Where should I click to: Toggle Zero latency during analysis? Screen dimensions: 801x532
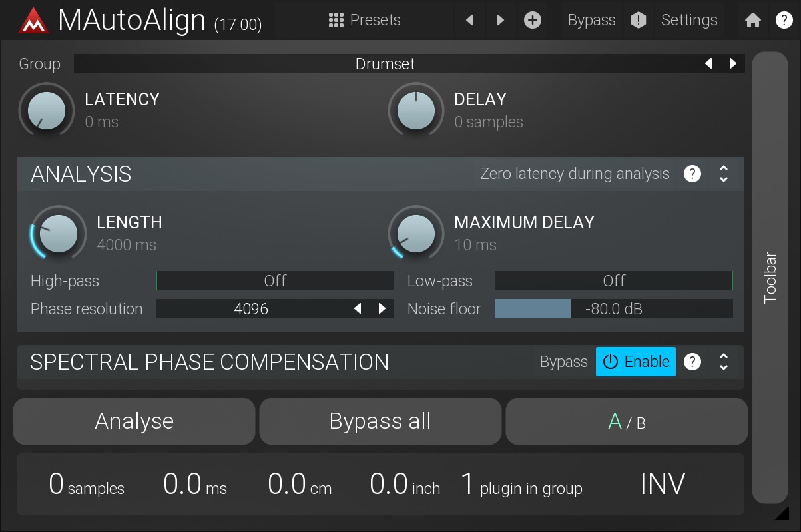click(575, 174)
